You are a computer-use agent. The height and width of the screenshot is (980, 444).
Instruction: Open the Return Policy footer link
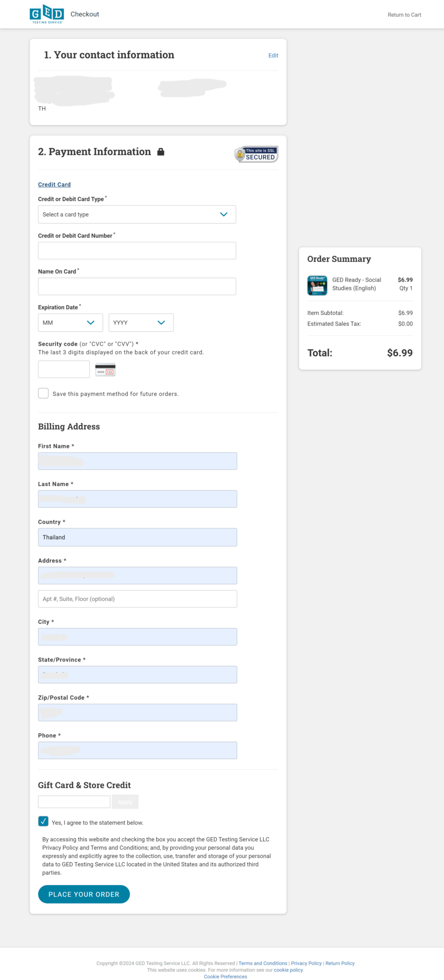tap(340, 963)
